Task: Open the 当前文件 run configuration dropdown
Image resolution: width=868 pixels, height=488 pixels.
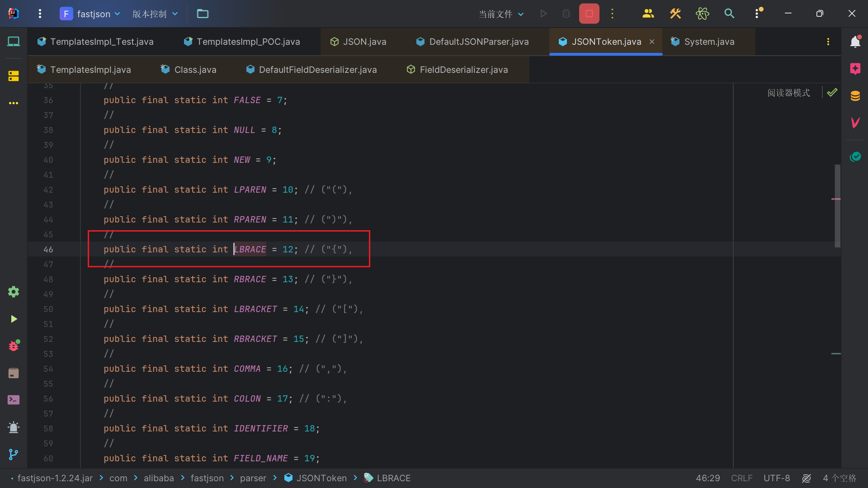Action: 501,14
